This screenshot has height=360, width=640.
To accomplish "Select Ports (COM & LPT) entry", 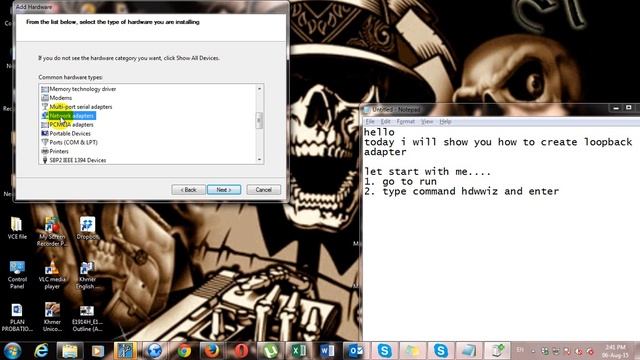I will (69, 142).
